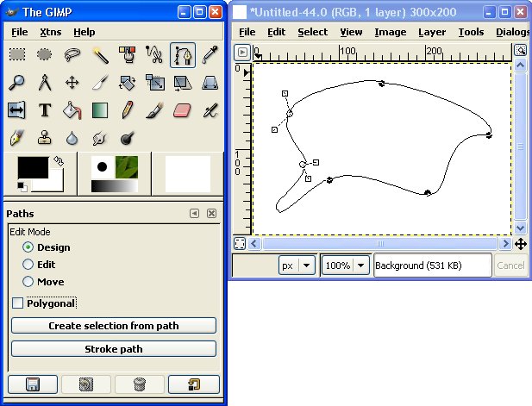
Task: Open the Tools menu
Action: (x=471, y=32)
